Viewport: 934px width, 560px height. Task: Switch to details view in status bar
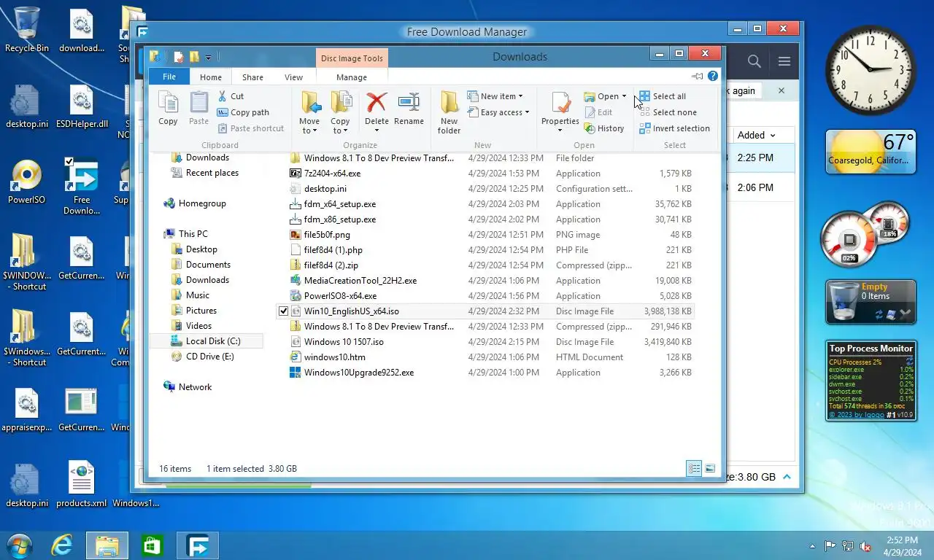coord(694,468)
